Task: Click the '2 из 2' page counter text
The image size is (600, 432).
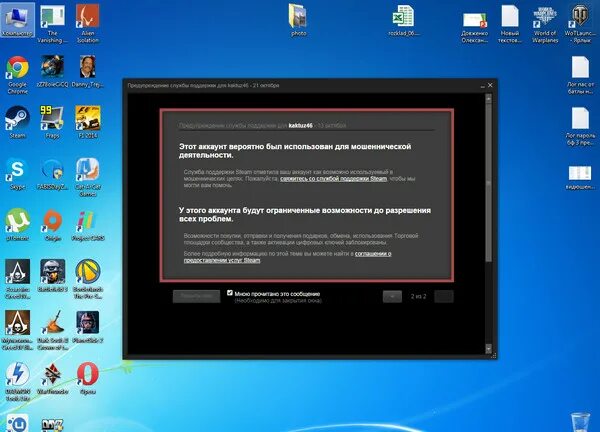Action: 418,297
